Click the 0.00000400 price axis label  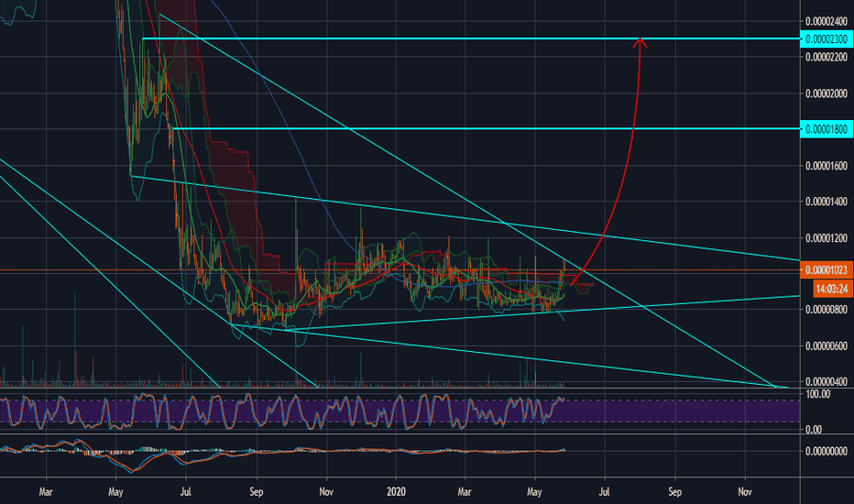coord(827,382)
